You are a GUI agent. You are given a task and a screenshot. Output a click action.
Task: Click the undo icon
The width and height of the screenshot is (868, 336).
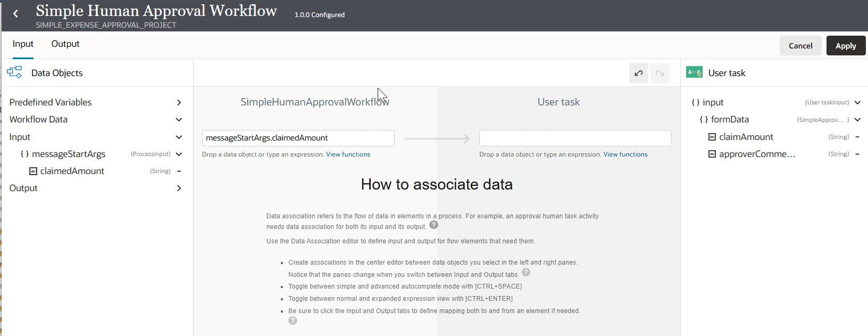click(638, 73)
